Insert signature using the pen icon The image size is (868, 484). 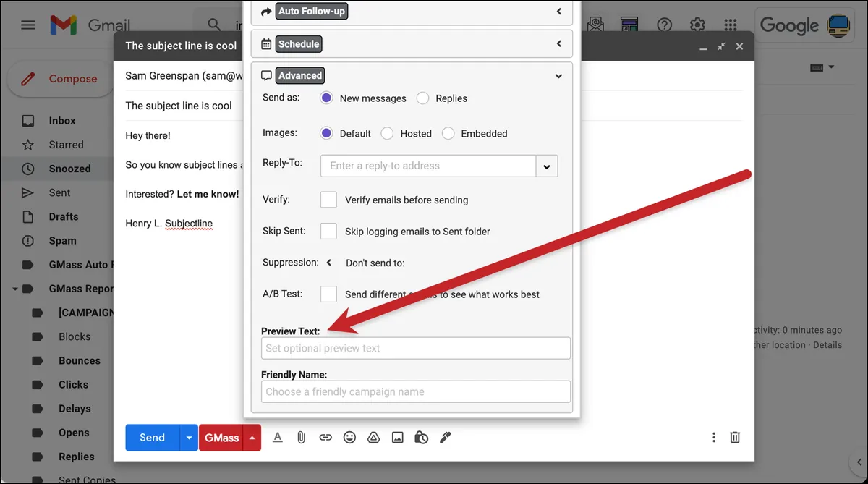coord(446,437)
